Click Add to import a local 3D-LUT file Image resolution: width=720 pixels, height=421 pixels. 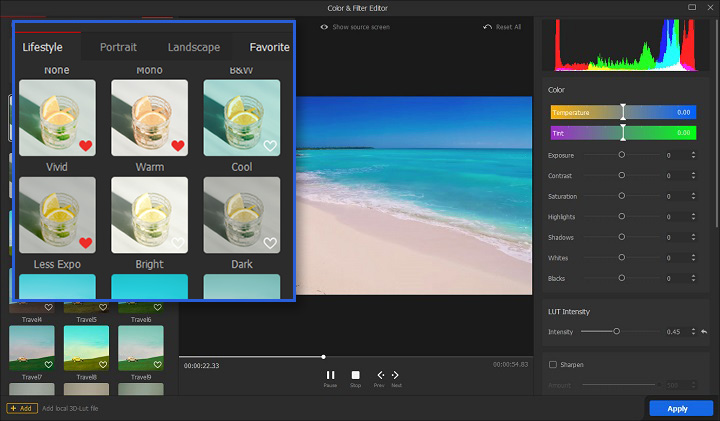click(22, 408)
